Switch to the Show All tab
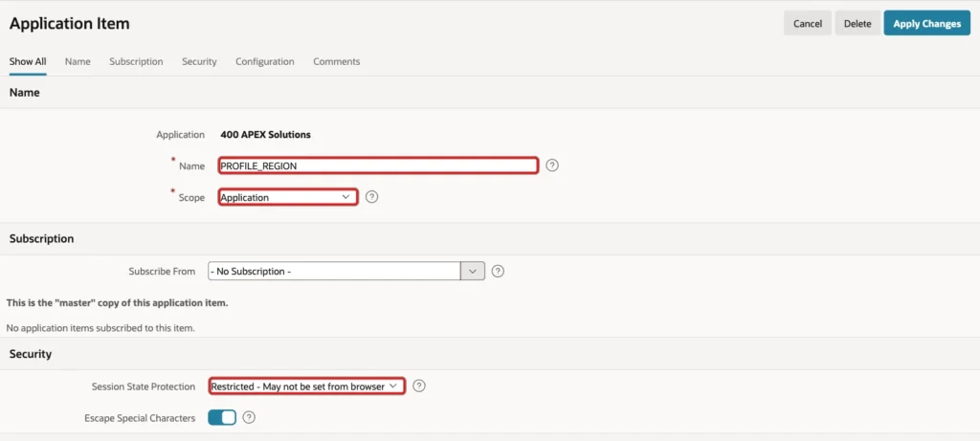The image size is (980, 441). point(28,62)
